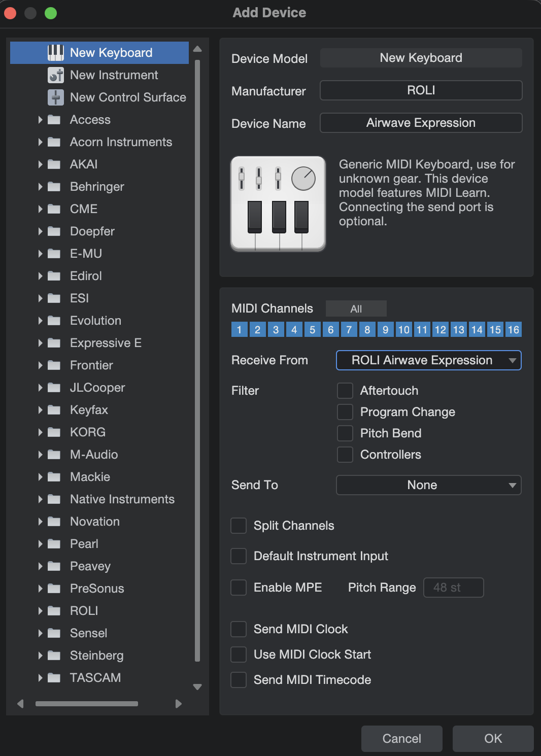Click the JLCooper folder icon
Viewport: 541px width, 756px height.
click(x=54, y=388)
